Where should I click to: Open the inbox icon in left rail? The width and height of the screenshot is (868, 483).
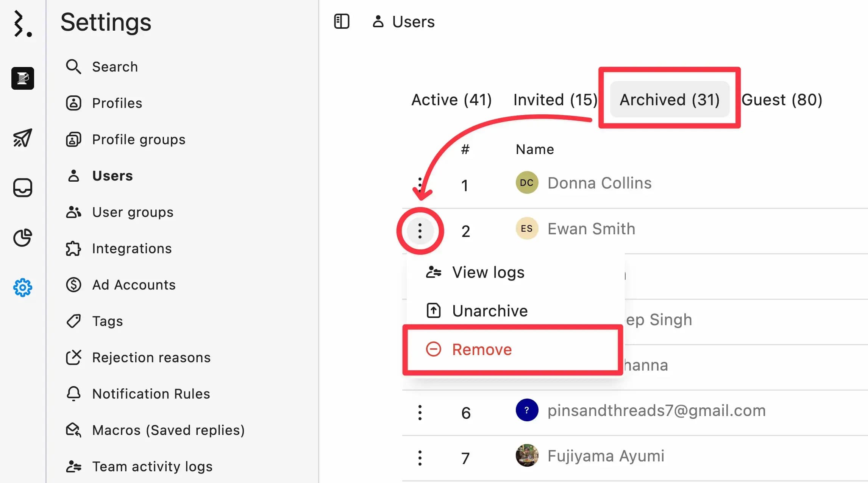click(x=23, y=188)
